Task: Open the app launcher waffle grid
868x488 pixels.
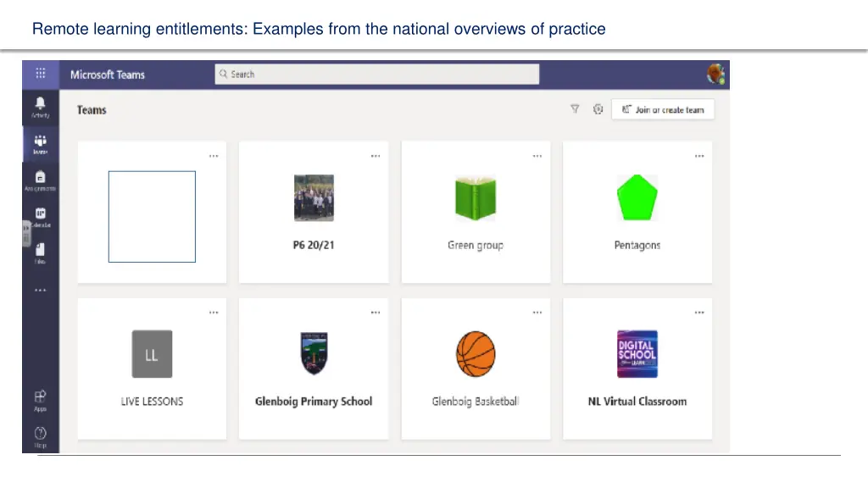Action: 41,74
